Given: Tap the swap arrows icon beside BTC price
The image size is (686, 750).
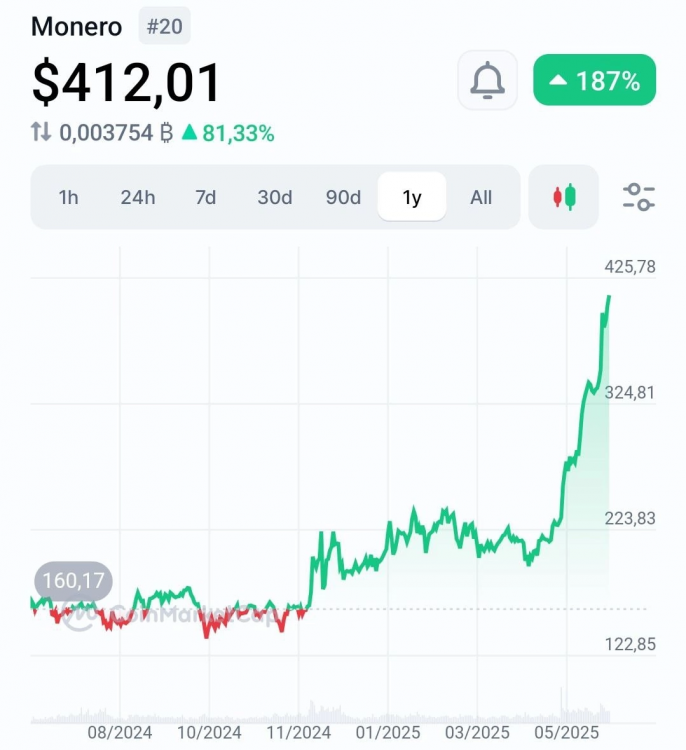Looking at the screenshot, I should click(42, 133).
